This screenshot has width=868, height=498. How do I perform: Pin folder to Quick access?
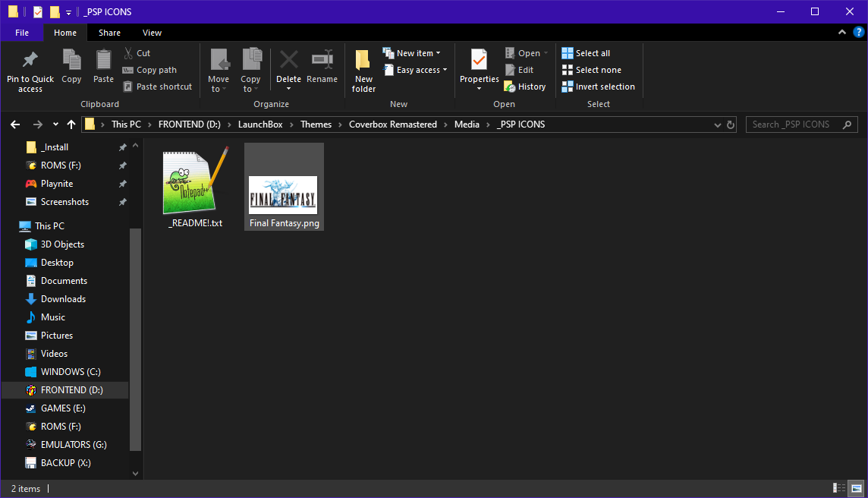pos(30,71)
